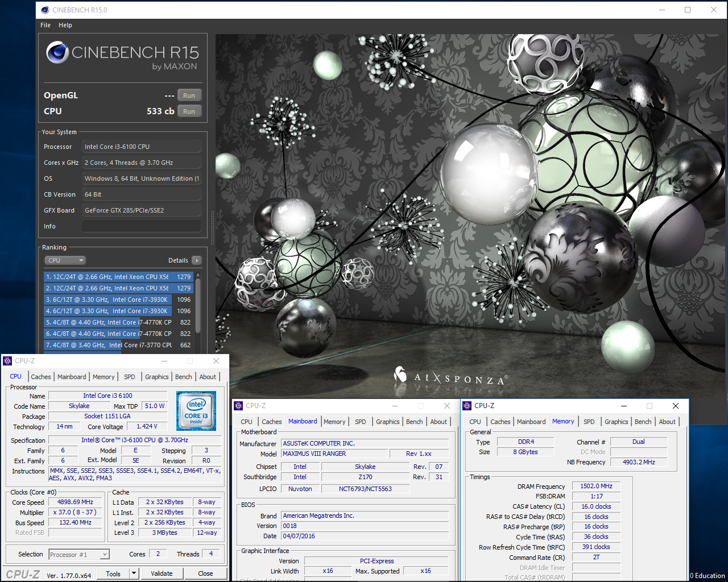Switch to Bench tab in CPU-Z processor window
This screenshot has width=728, height=582.
point(184,377)
